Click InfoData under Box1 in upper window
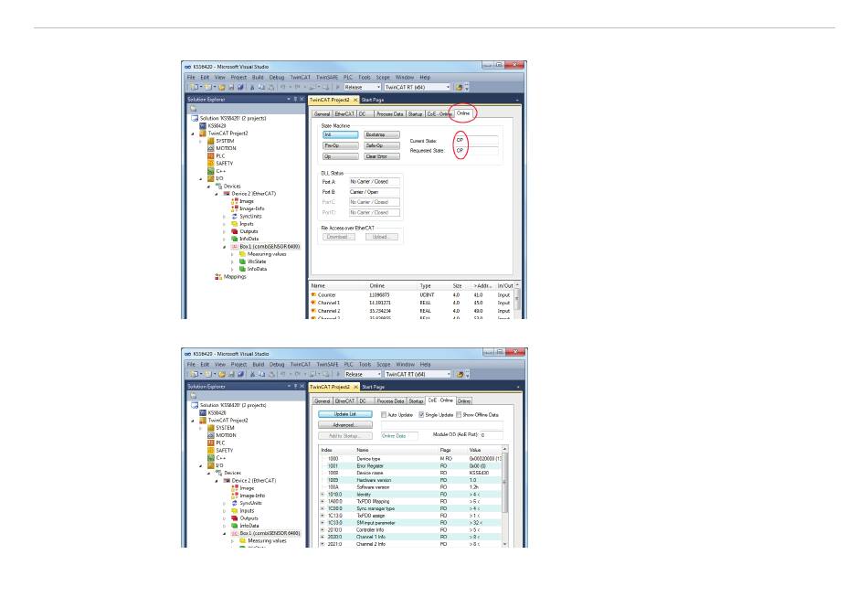 coord(257,269)
